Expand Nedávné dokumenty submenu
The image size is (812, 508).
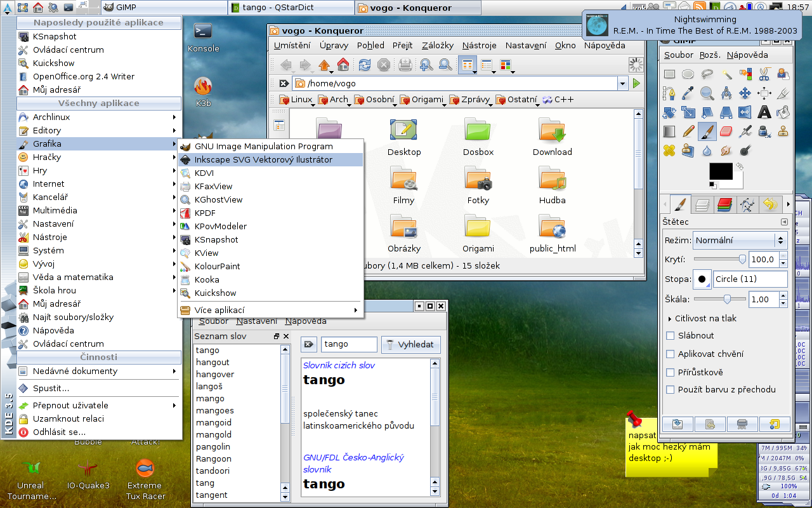tap(99, 371)
